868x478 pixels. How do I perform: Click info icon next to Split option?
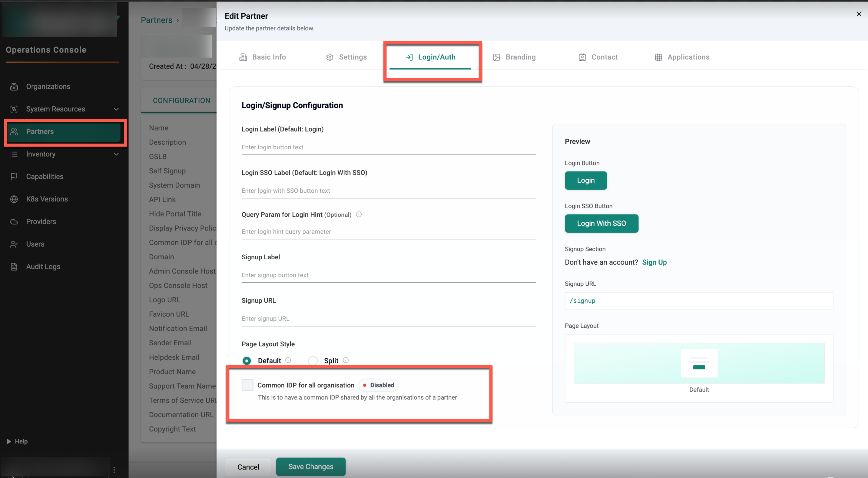[x=346, y=360]
